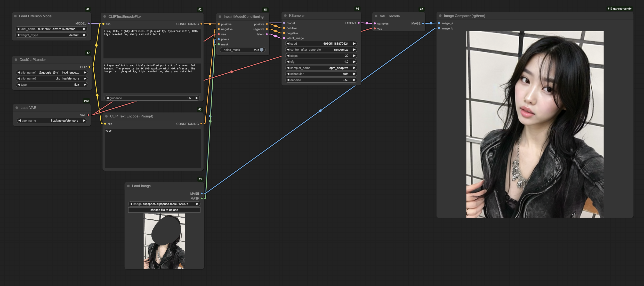Click the Inpaint mask input port
This screenshot has width=644, height=286.
(x=219, y=44)
